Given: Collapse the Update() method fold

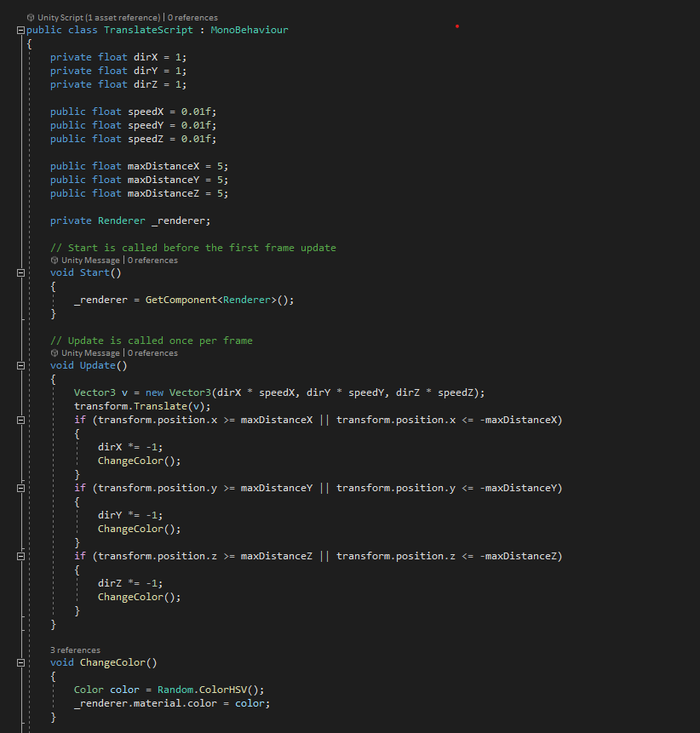Looking at the screenshot, I should pyautogui.click(x=20, y=365).
